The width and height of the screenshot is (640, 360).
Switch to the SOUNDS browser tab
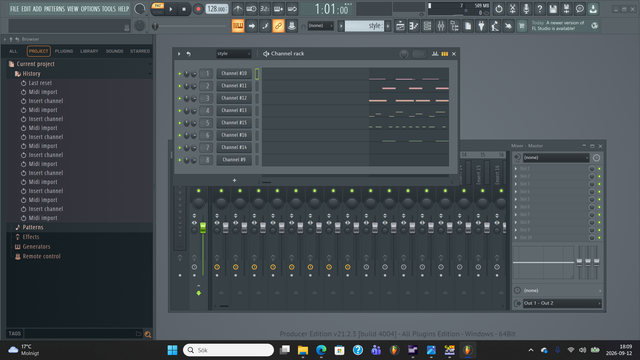pyautogui.click(x=114, y=51)
